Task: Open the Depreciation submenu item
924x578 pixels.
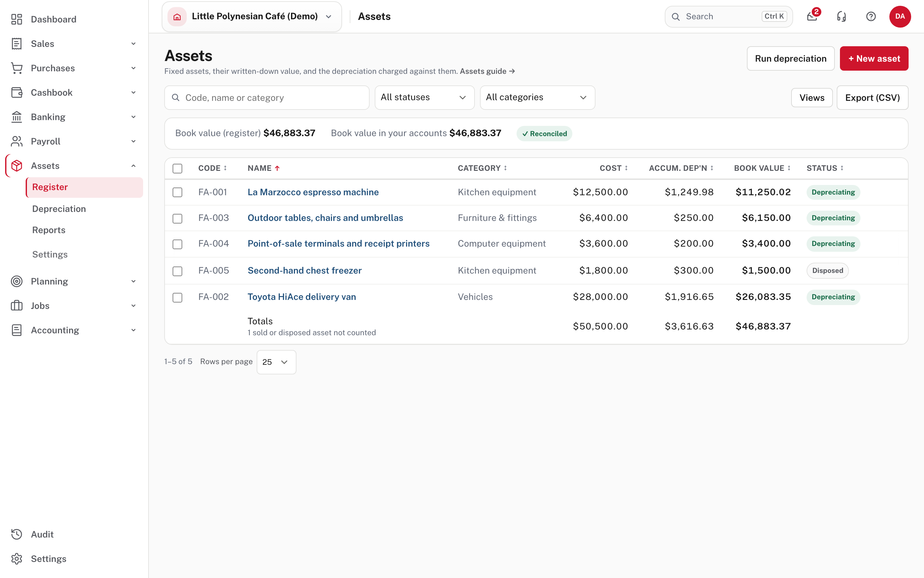Action: coord(59,209)
